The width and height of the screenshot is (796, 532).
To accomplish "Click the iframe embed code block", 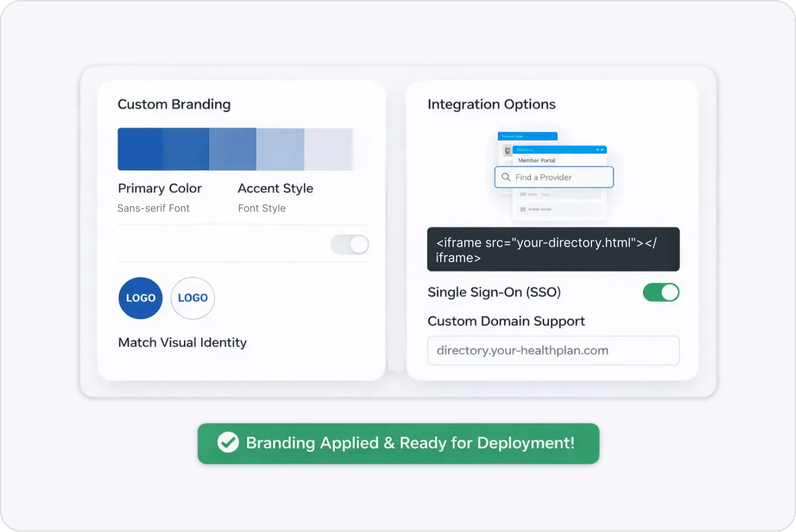I will click(x=553, y=249).
